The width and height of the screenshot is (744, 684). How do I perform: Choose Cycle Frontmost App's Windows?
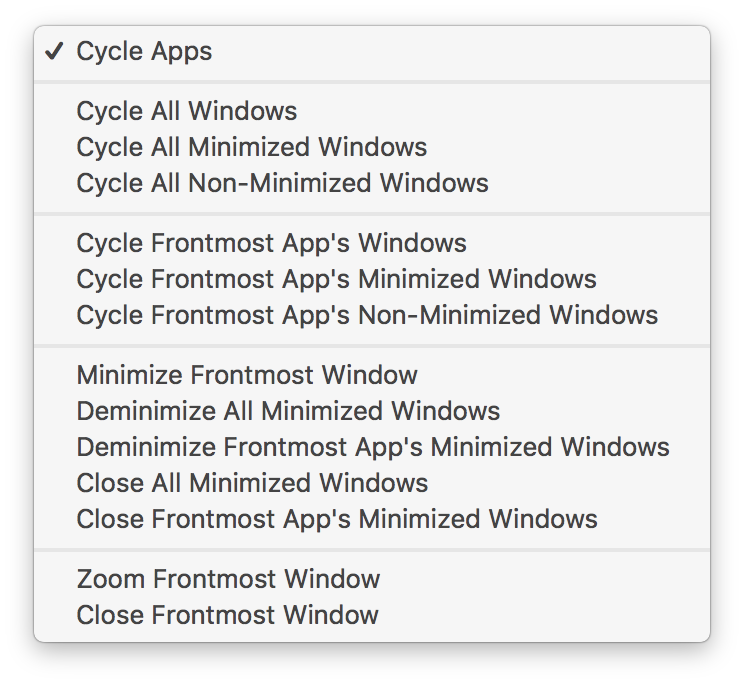(271, 243)
